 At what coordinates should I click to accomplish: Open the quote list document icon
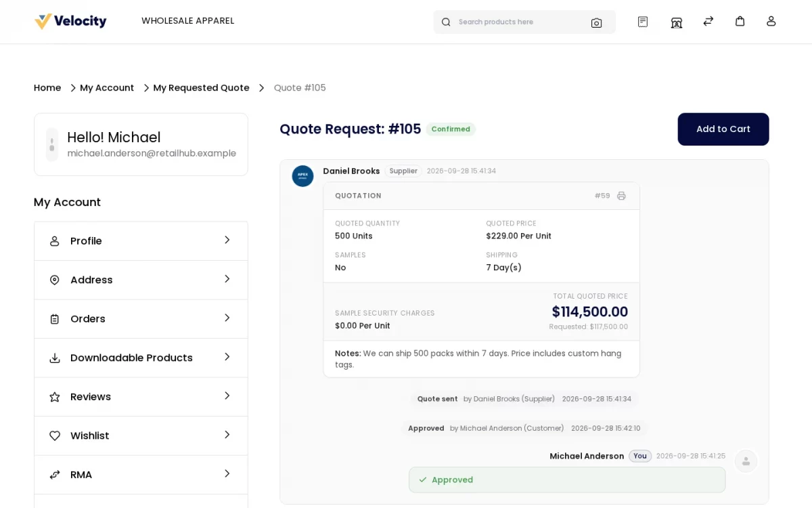point(643,22)
